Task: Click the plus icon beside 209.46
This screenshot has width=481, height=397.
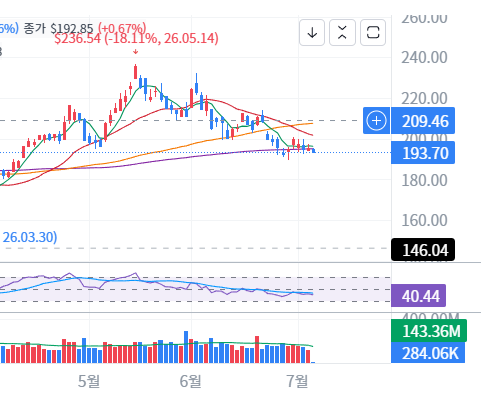Action: pos(376,121)
